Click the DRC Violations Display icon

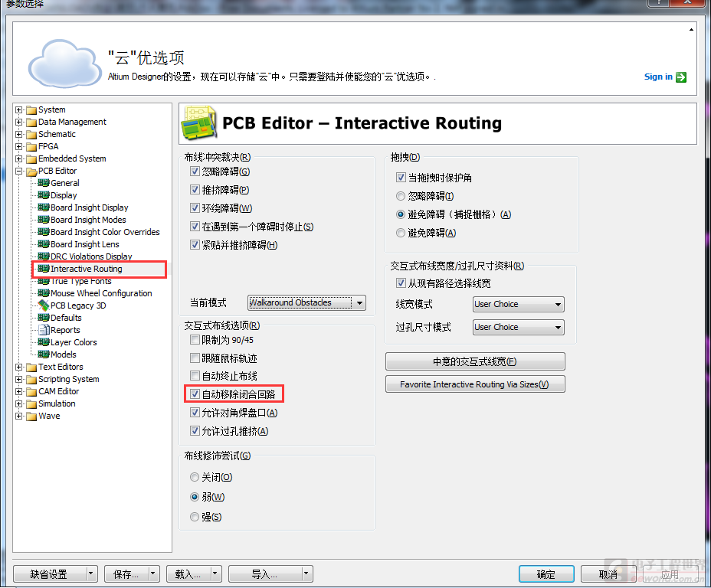tap(44, 256)
